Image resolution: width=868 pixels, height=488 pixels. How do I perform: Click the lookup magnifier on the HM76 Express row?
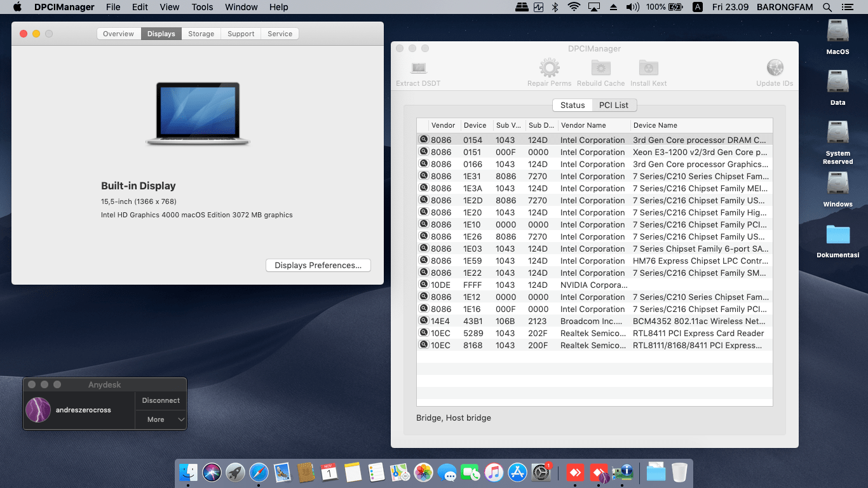tap(424, 261)
